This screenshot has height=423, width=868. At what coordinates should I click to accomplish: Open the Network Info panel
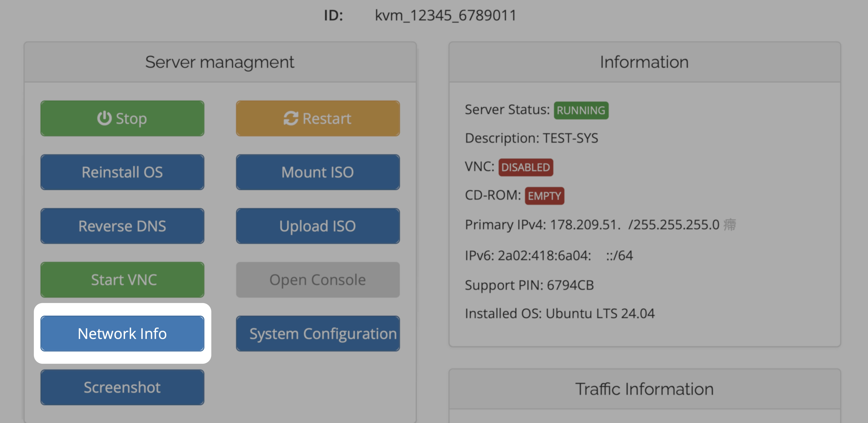[122, 333]
